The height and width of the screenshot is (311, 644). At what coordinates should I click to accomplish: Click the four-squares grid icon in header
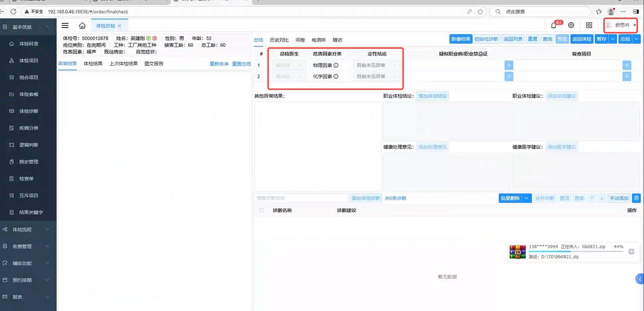(x=589, y=25)
